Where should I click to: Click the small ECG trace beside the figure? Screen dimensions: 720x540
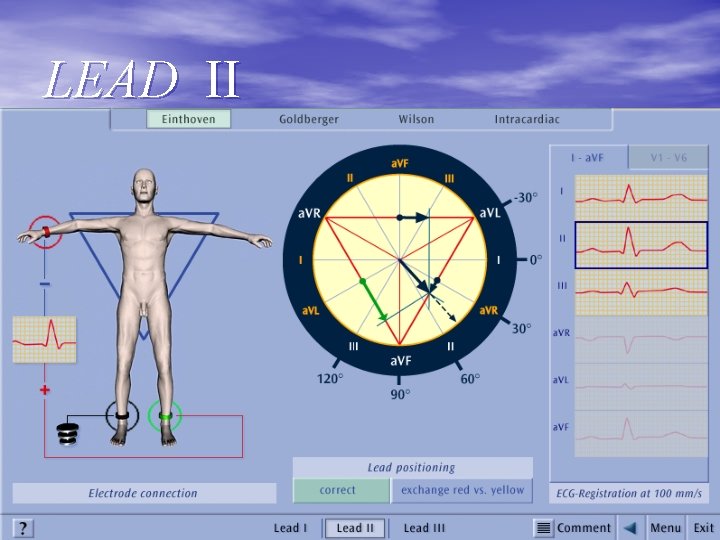(x=45, y=339)
